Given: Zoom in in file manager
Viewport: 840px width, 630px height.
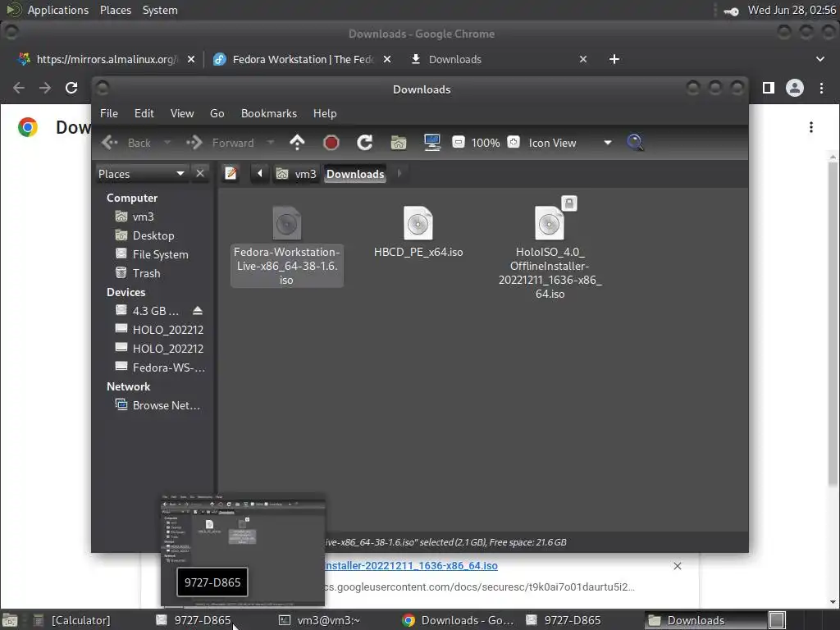Looking at the screenshot, I should click(514, 143).
